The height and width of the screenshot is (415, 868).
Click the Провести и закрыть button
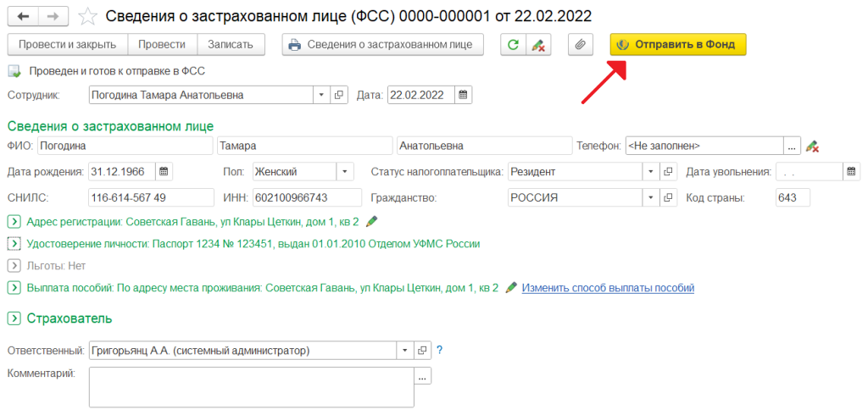(x=67, y=45)
